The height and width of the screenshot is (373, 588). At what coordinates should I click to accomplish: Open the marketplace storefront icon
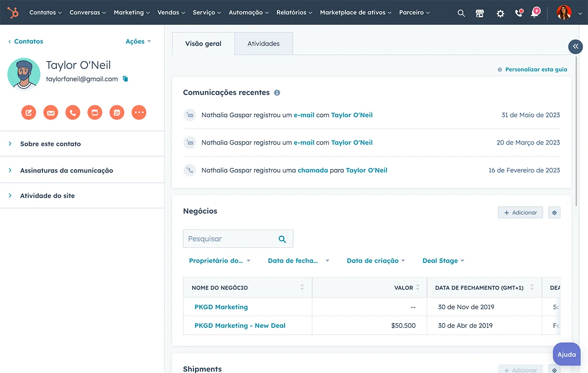click(x=480, y=13)
